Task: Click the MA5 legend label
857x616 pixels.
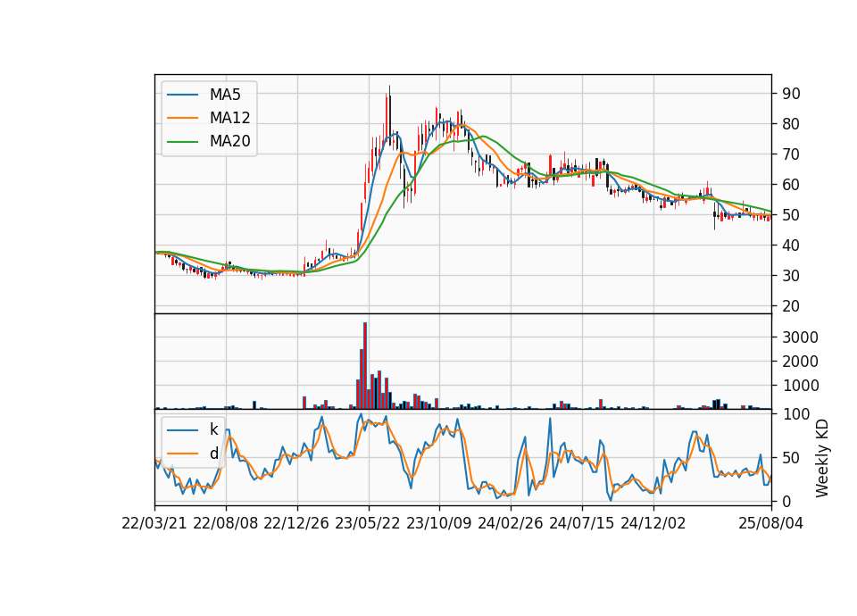Action: (225, 95)
